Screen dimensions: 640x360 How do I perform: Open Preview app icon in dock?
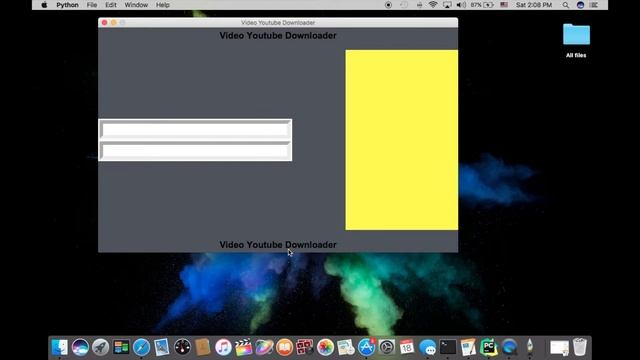click(x=162, y=347)
